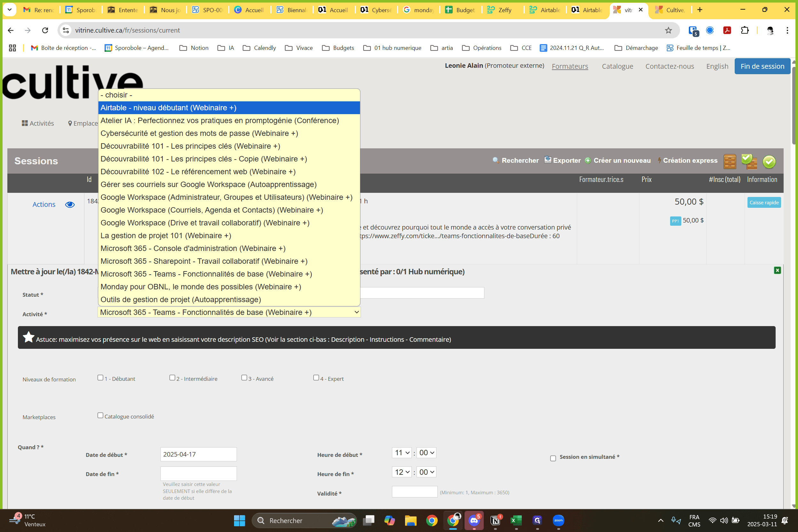Click Créer un nouveau in Sessions toolbar
Screen dimensions: 798x532
click(618, 160)
